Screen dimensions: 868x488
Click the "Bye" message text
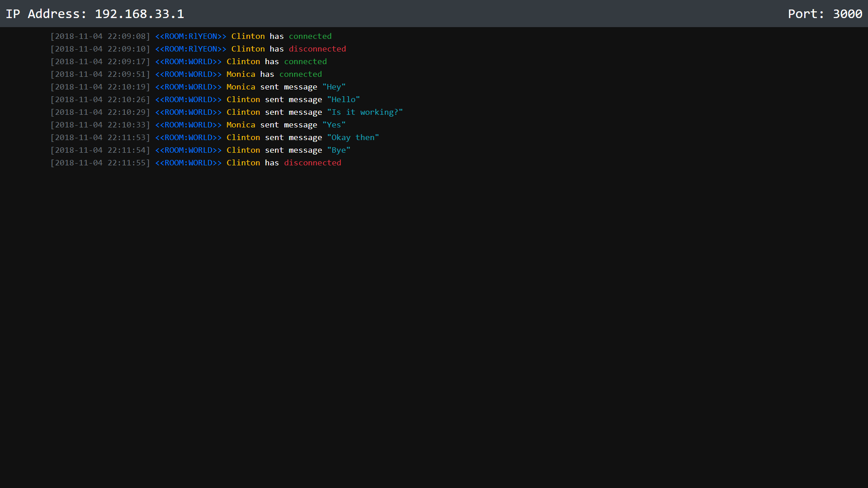(x=338, y=150)
